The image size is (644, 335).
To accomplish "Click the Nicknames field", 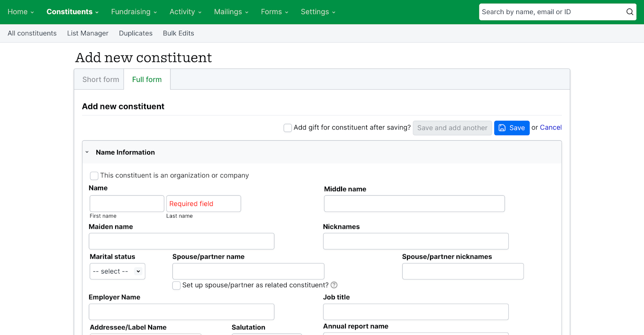I will point(416,241).
